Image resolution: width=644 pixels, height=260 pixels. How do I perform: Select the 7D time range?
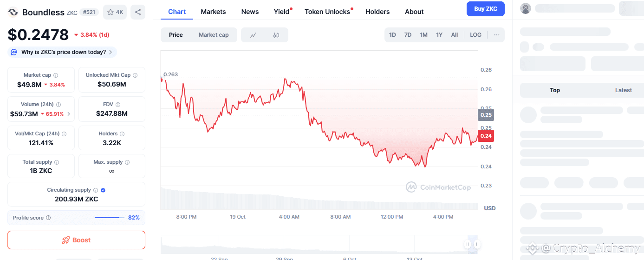[408, 35]
